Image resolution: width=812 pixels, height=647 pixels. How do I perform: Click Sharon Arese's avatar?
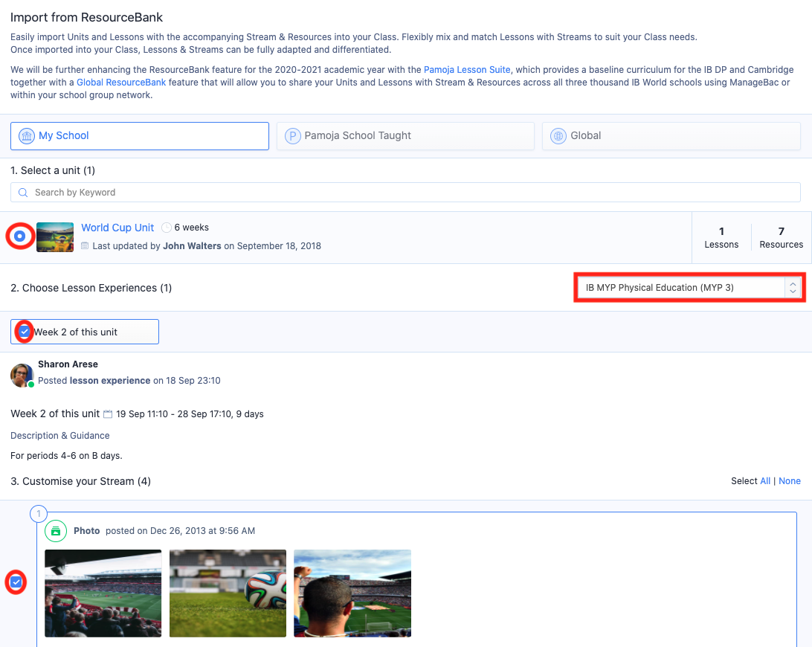tap(22, 375)
